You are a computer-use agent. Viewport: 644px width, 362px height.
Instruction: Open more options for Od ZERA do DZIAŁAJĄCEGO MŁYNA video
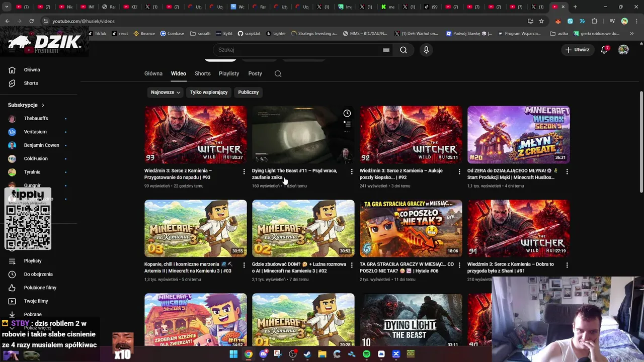click(567, 172)
